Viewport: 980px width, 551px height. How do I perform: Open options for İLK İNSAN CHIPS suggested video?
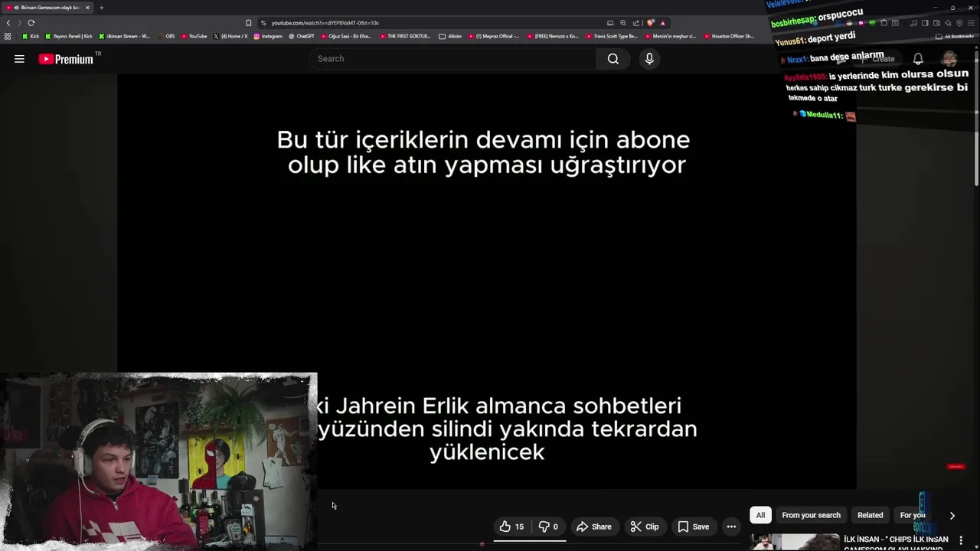pos(961,540)
